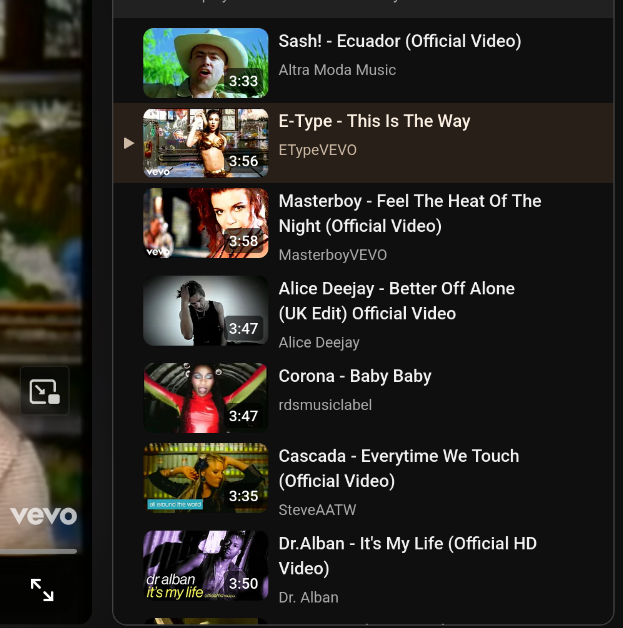Select title 'Masterboy - Feel The Heat Of The Night'
Viewport: 623px width, 628px height.
point(410,213)
